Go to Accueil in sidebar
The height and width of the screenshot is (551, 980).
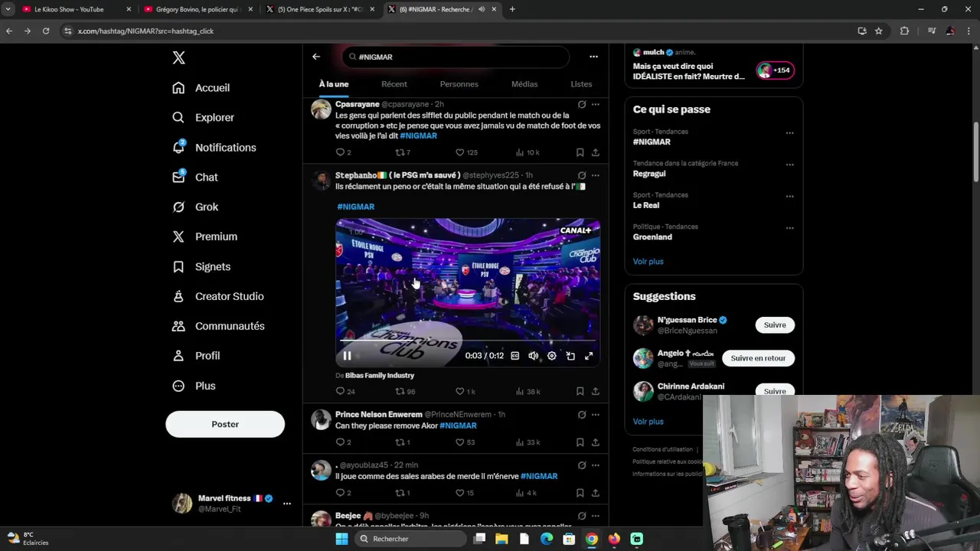tap(201, 88)
